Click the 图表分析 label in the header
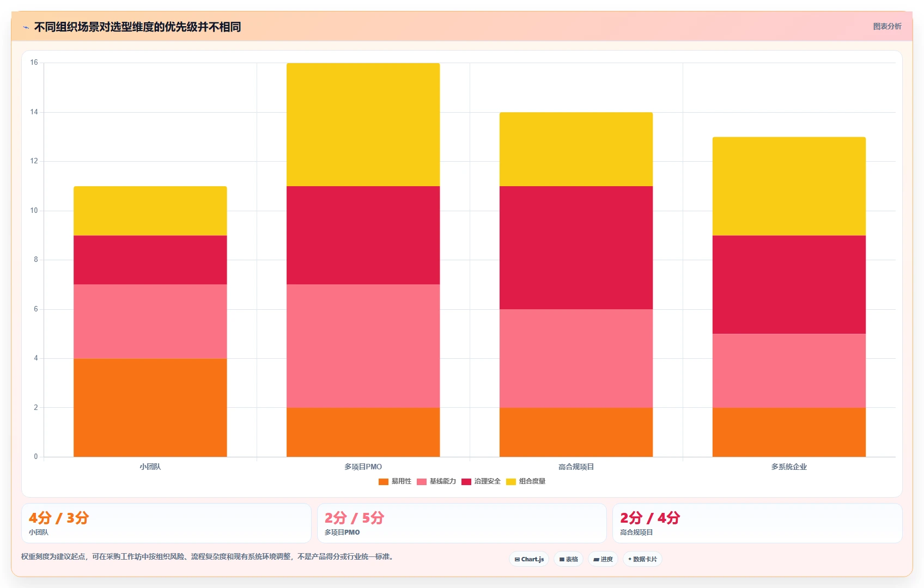 887,26
